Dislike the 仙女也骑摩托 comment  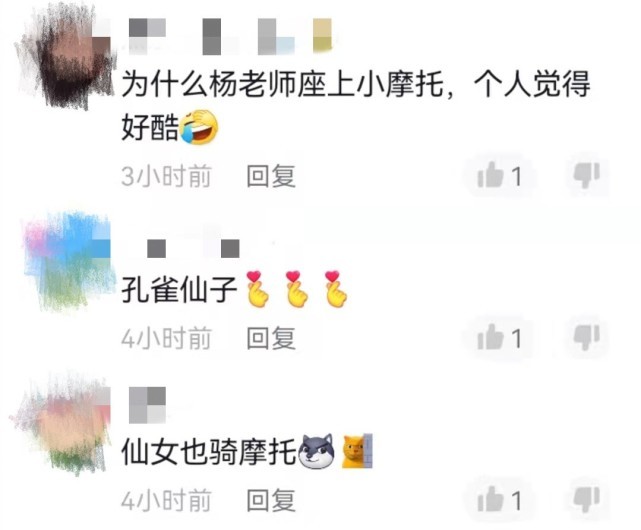587,499
